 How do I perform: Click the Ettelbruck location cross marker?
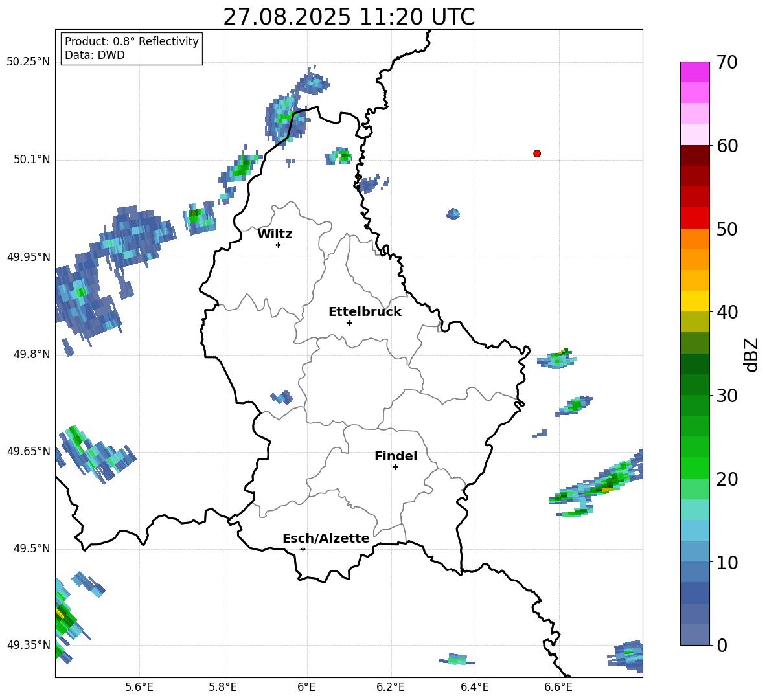click(x=349, y=322)
